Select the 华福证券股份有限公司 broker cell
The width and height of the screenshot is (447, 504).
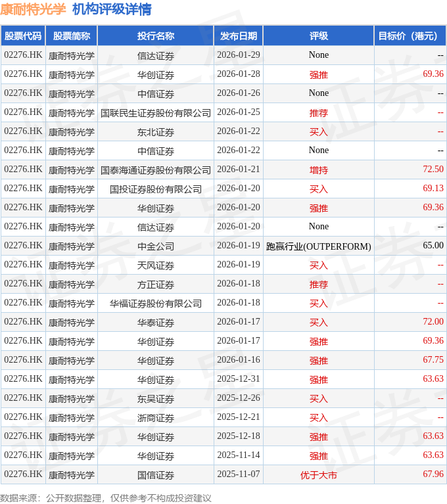[156, 304]
